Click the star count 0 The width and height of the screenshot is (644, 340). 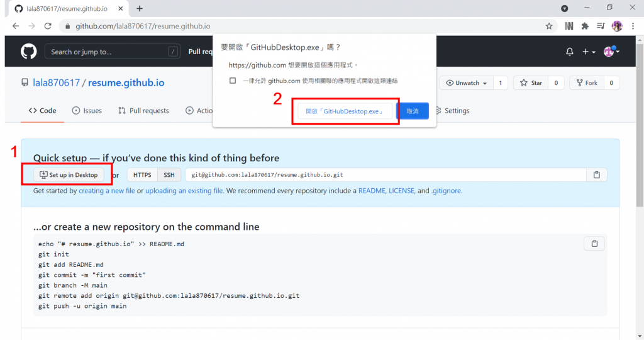(556, 82)
